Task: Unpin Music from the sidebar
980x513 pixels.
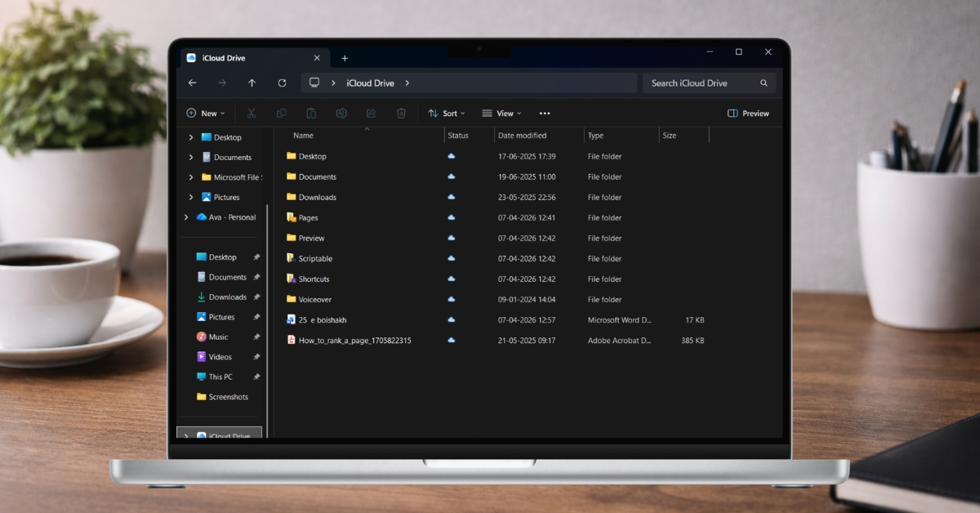Action: point(256,337)
